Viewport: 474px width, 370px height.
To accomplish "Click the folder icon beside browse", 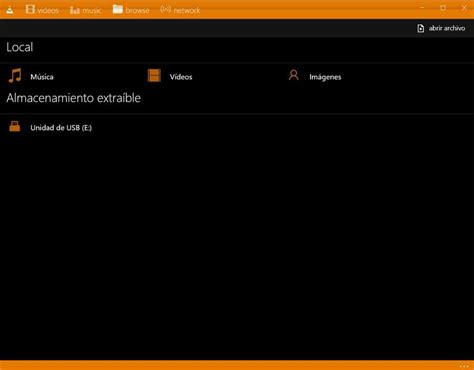I will pyautogui.click(x=117, y=9).
